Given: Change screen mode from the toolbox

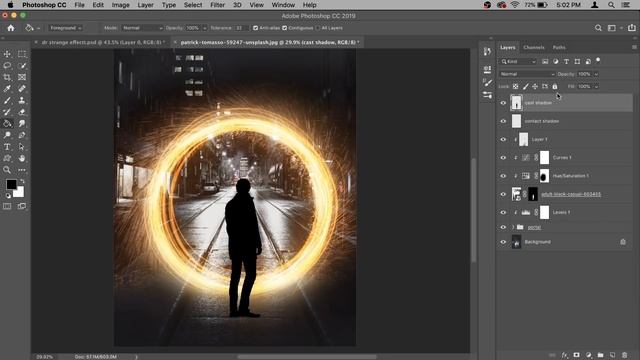Looking at the screenshot, I should 22,207.
